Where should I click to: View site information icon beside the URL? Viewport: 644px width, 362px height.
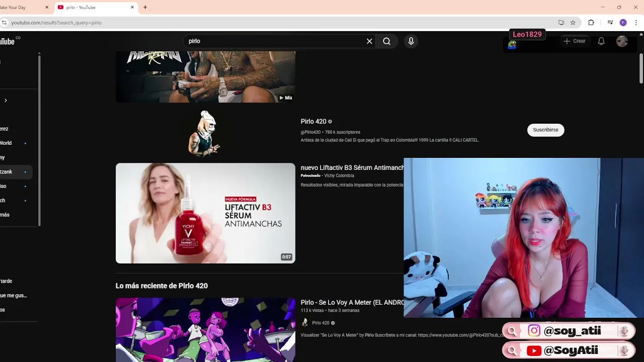(x=4, y=23)
